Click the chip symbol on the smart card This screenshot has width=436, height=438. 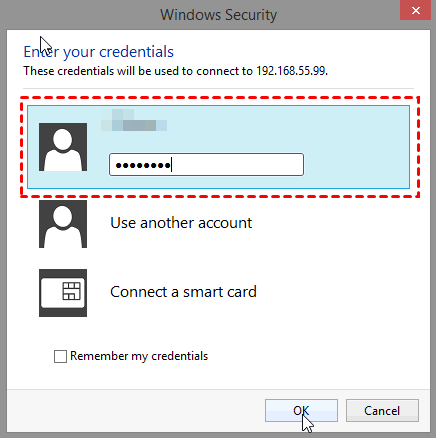pos(72,291)
